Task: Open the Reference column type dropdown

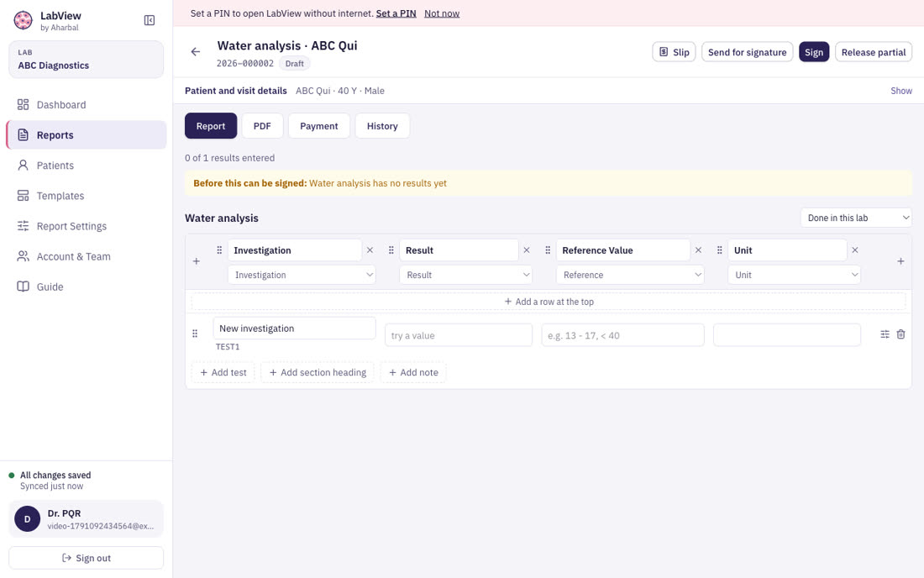Action: (x=630, y=276)
